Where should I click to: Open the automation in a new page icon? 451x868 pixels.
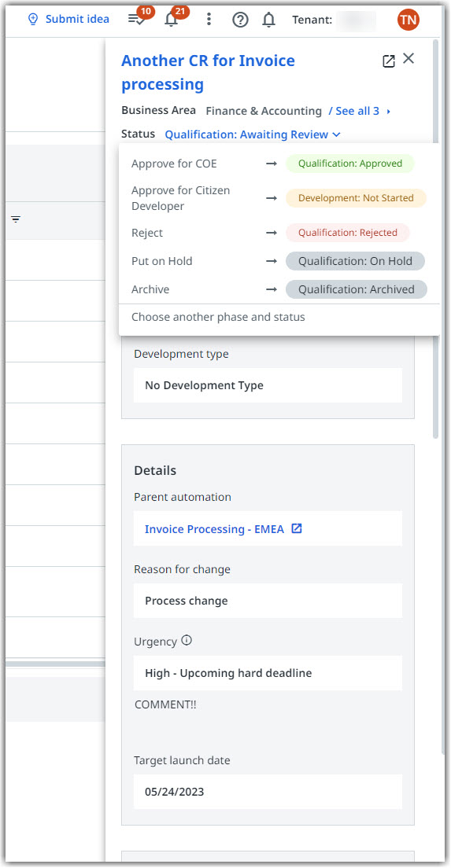[x=389, y=61]
